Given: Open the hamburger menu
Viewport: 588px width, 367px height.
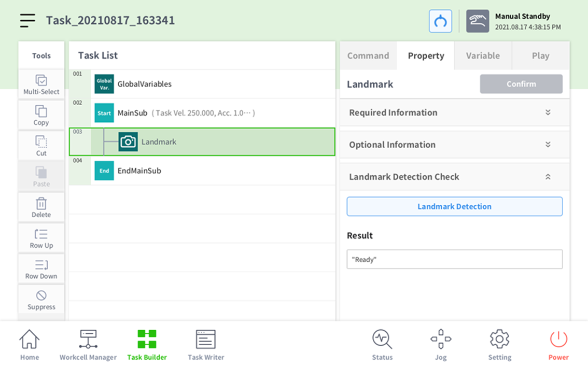Looking at the screenshot, I should point(27,21).
